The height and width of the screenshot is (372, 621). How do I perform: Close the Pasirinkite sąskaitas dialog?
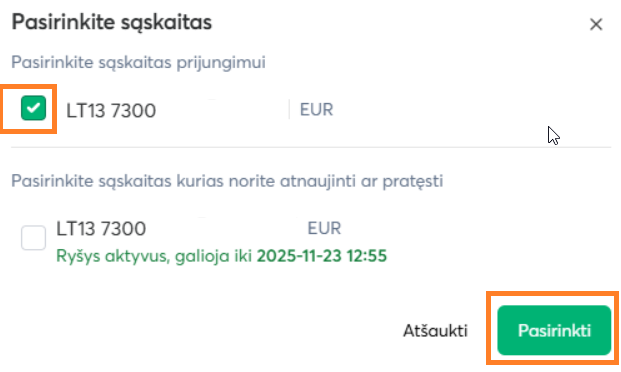click(x=596, y=25)
